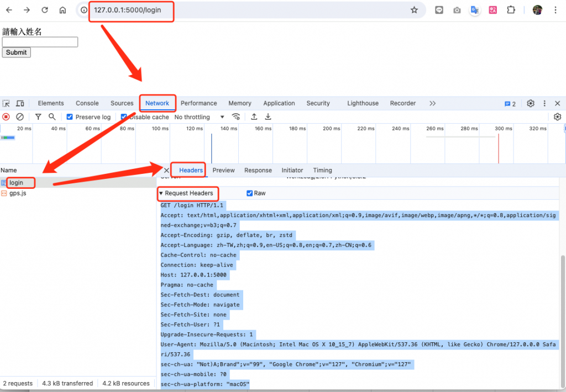Open the Extensions puzzle icon
This screenshot has width=566, height=392.
pyautogui.click(x=511, y=10)
